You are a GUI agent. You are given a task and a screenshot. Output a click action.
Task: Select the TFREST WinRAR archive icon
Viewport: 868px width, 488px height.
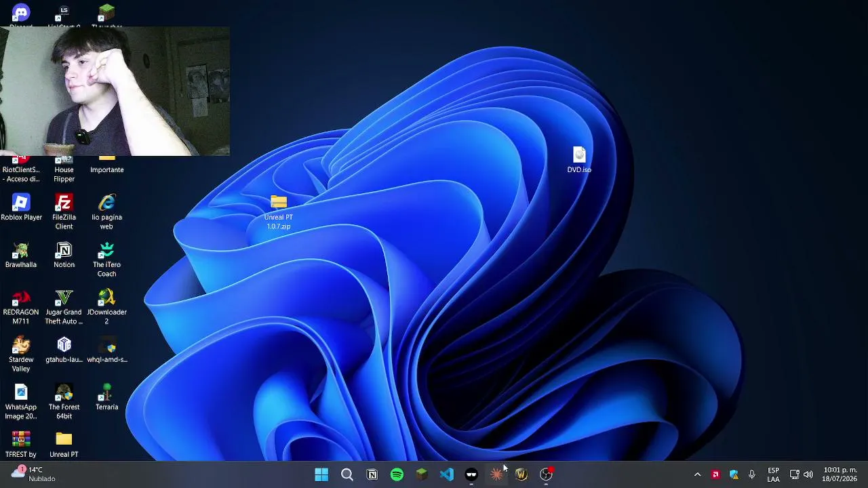[21, 445]
